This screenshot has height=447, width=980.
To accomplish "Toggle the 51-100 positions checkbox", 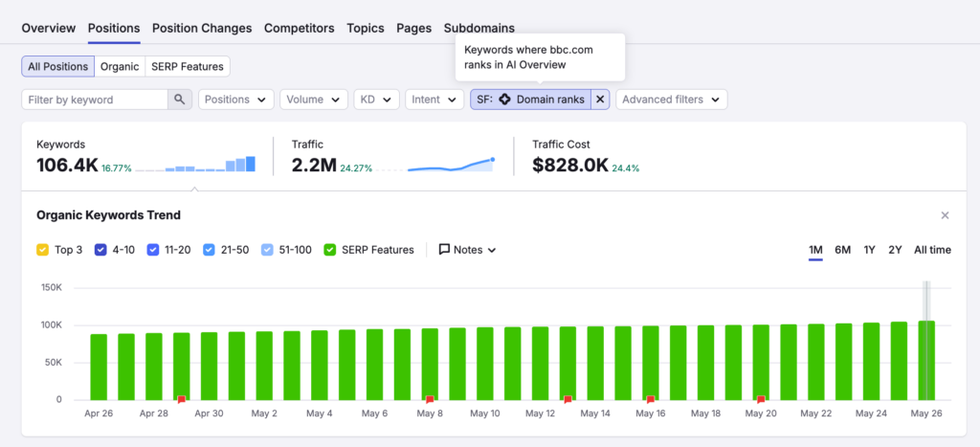I will [267, 250].
